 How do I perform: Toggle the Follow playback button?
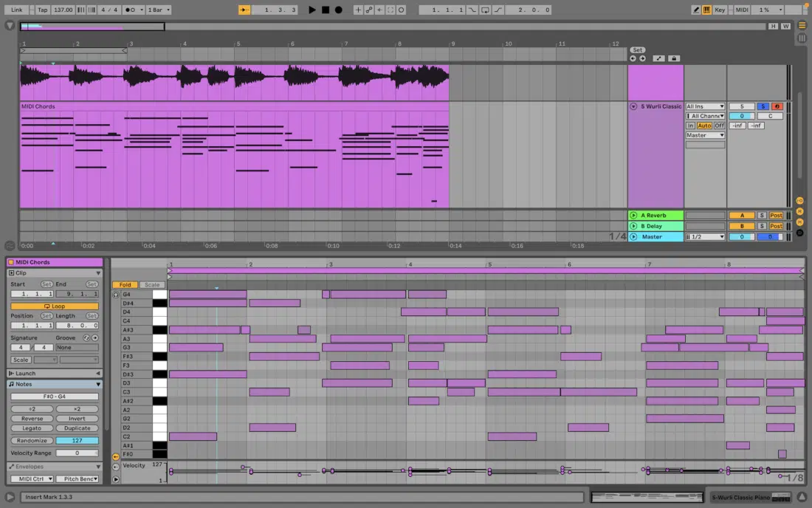pos(244,10)
